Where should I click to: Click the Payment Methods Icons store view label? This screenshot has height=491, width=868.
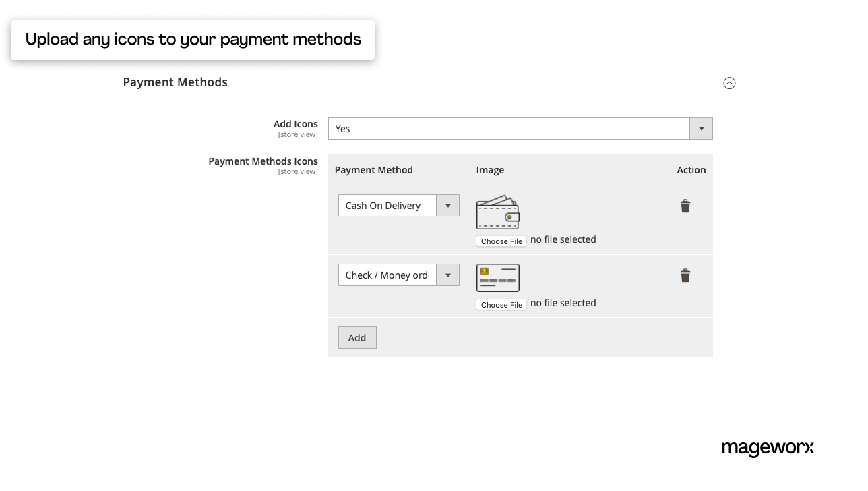pos(298,171)
